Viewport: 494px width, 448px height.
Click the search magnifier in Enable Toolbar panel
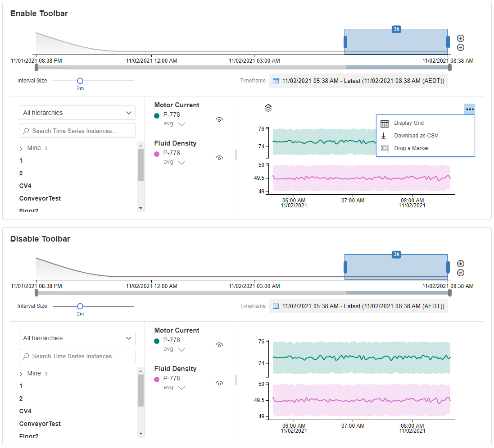point(26,131)
